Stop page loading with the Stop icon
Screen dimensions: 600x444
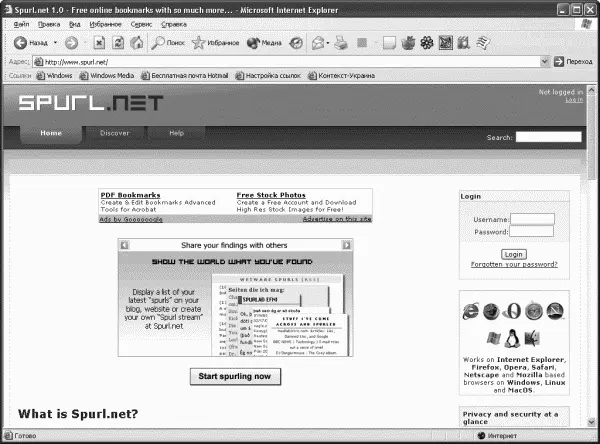click(99, 42)
